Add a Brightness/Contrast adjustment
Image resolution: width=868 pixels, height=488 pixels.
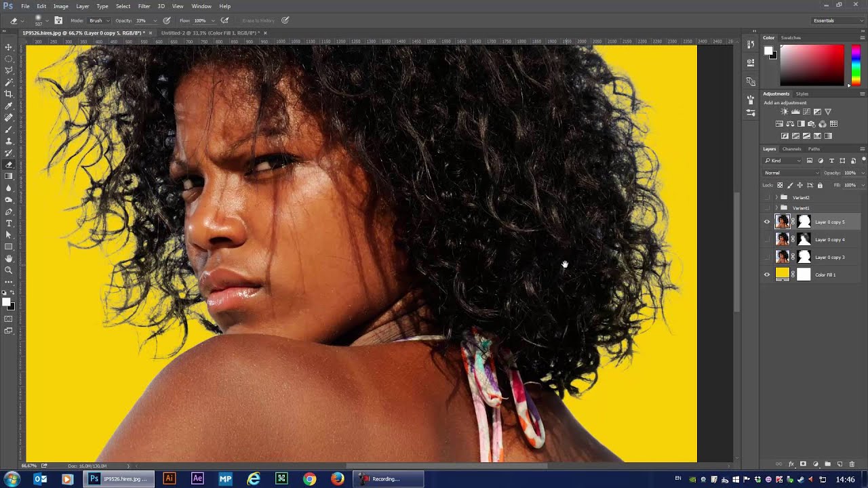click(x=785, y=112)
